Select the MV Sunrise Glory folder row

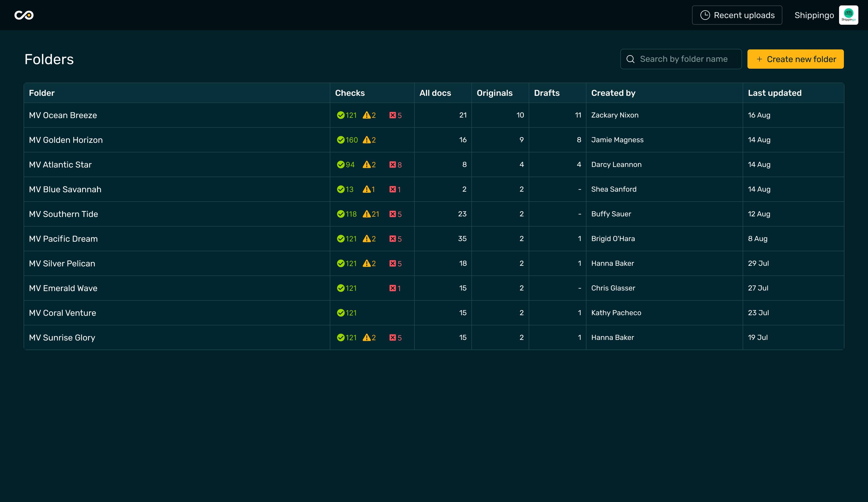62,338
